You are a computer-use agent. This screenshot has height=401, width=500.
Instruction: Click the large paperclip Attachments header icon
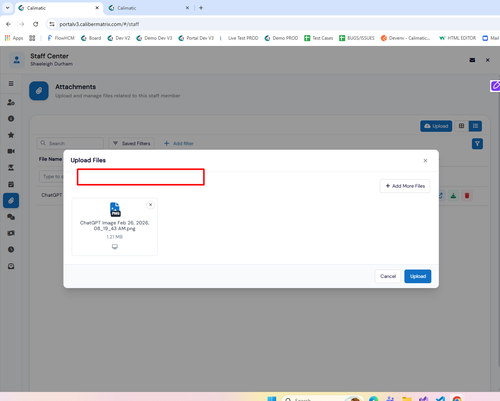(39, 91)
